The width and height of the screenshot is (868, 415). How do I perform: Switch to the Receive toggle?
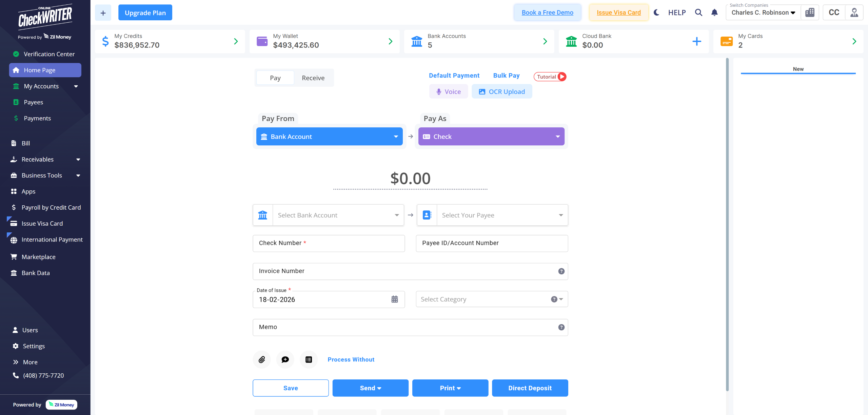click(313, 78)
